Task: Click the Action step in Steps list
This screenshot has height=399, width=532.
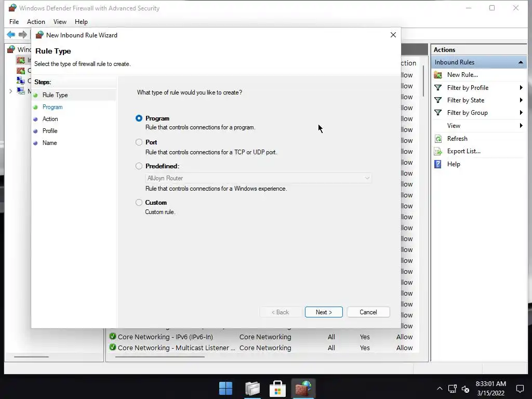Action: [x=50, y=119]
